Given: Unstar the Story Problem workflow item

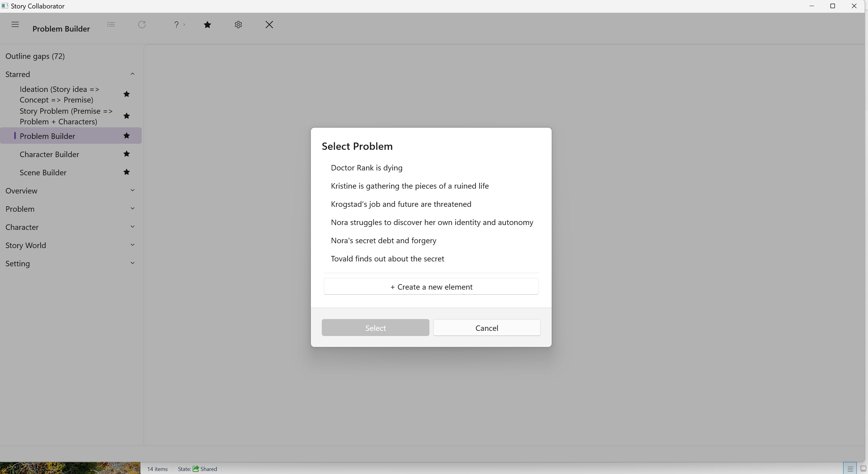Looking at the screenshot, I should point(127,116).
